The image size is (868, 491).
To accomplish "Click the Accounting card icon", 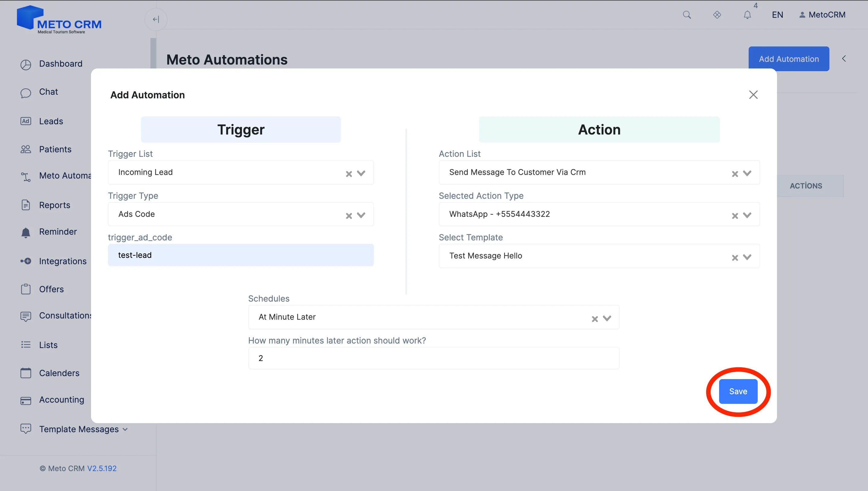I will (26, 400).
